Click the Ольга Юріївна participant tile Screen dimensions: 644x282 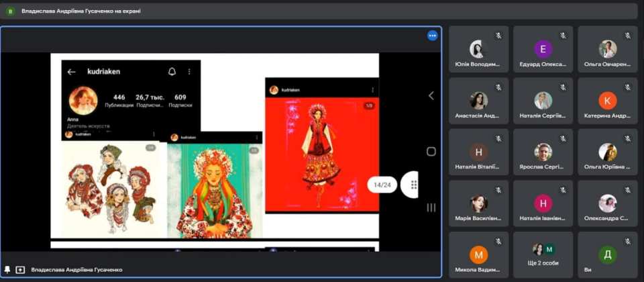608,152
